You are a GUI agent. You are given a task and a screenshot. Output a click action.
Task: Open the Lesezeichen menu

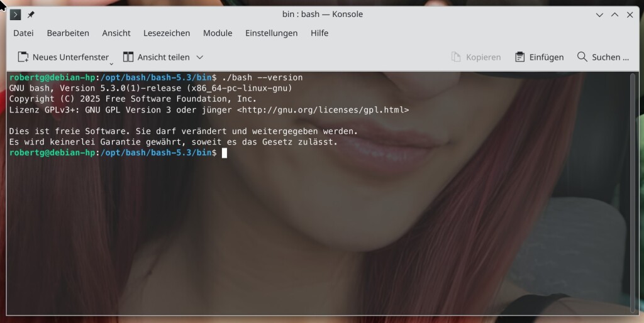[166, 33]
